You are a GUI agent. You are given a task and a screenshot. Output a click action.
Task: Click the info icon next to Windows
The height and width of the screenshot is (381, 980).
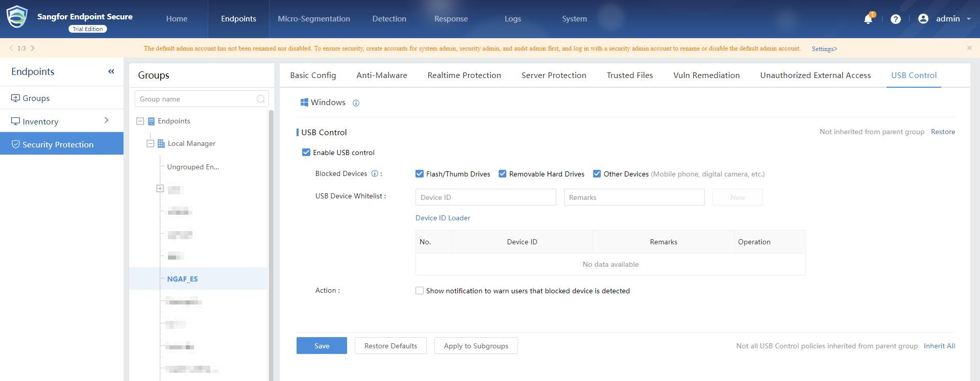(x=356, y=103)
